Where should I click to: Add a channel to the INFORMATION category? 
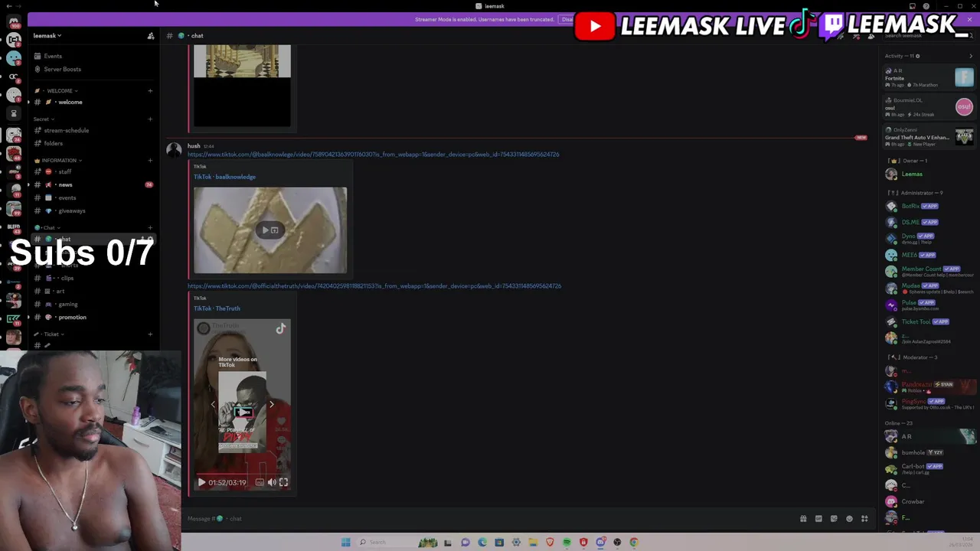150,160
